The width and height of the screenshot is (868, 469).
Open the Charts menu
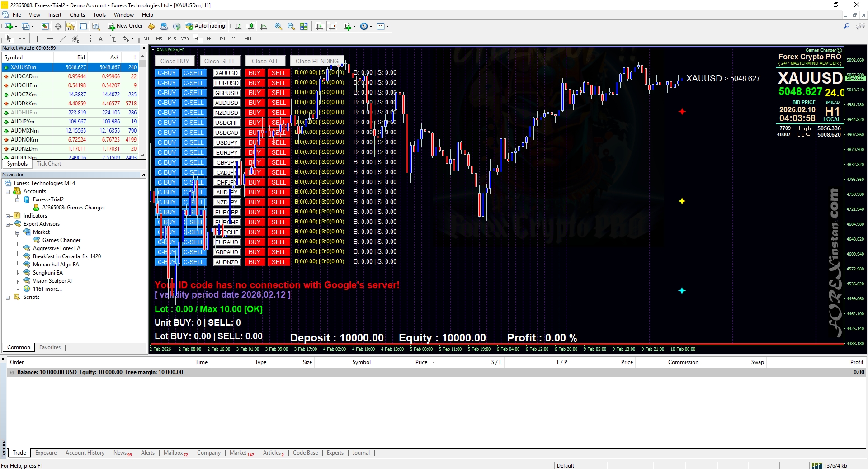pos(77,15)
